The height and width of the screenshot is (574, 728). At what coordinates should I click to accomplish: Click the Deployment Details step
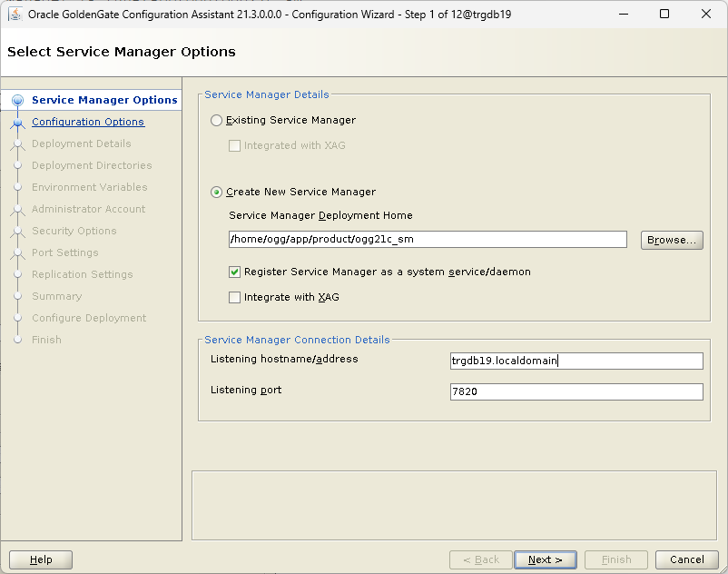(82, 143)
